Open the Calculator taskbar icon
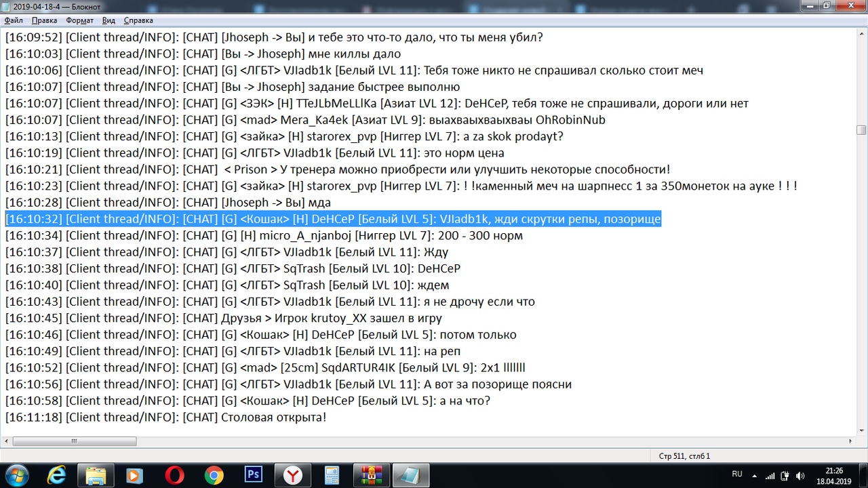The image size is (868, 488). click(332, 475)
